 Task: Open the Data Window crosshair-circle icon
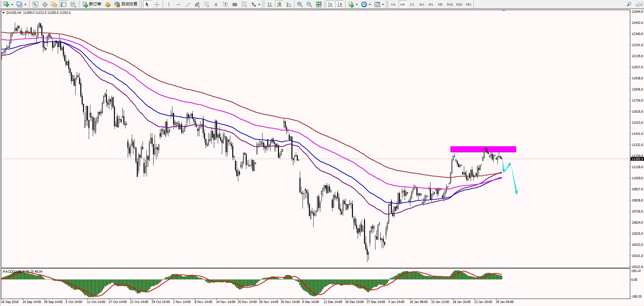(x=45, y=4)
